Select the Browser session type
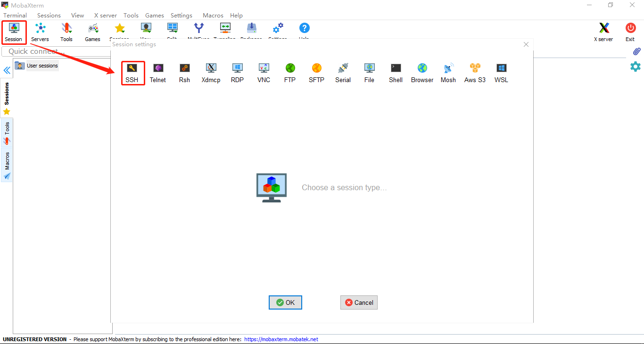This screenshot has height=344, width=644. point(422,73)
